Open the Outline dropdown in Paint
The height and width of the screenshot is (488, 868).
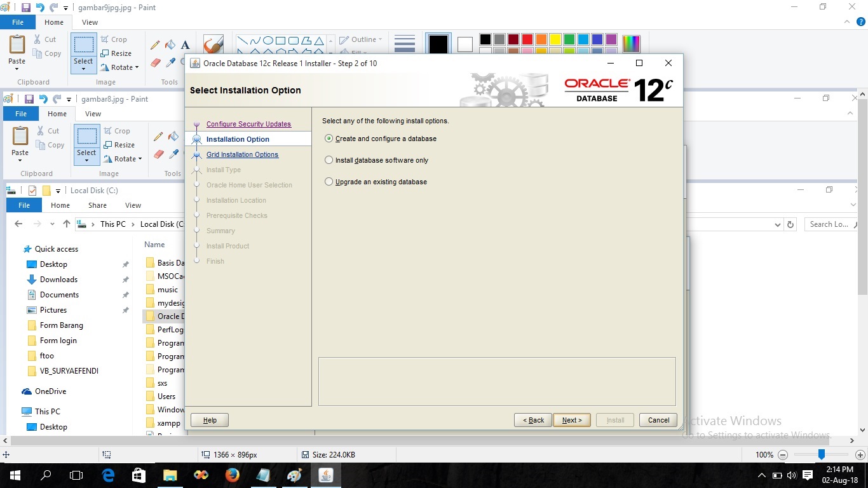coord(361,39)
